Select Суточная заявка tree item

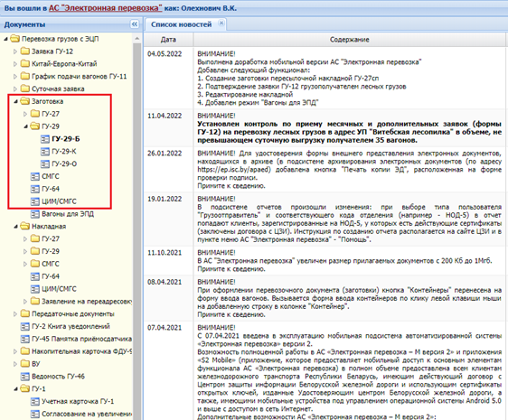pyautogui.click(x=58, y=89)
